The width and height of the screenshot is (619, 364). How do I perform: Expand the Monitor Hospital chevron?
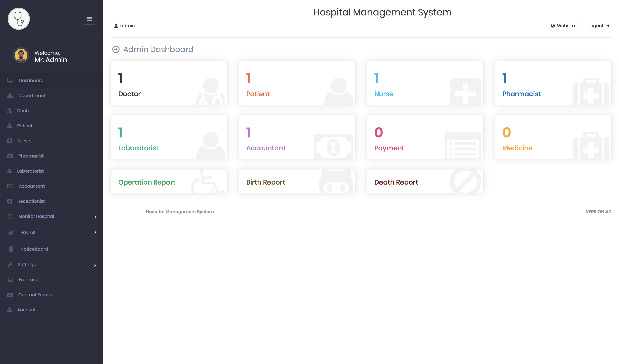(95, 217)
